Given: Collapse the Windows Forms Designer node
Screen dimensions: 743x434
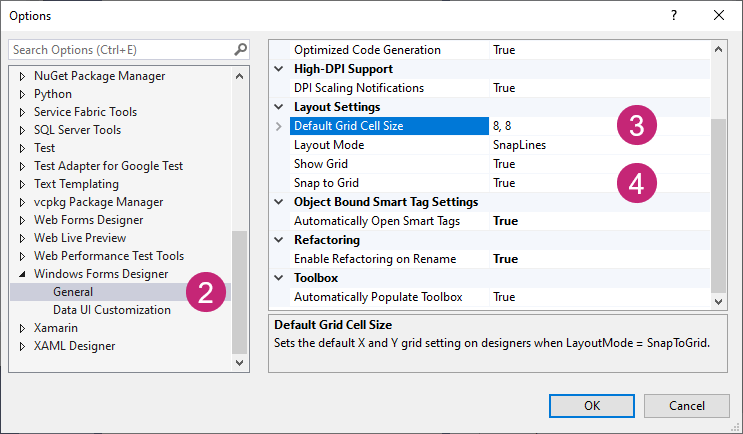Looking at the screenshot, I should tap(22, 274).
